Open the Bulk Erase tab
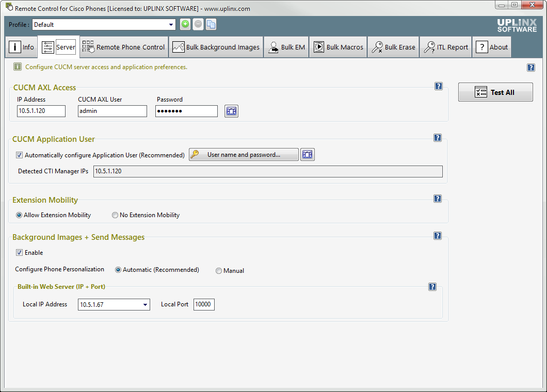 [x=394, y=47]
